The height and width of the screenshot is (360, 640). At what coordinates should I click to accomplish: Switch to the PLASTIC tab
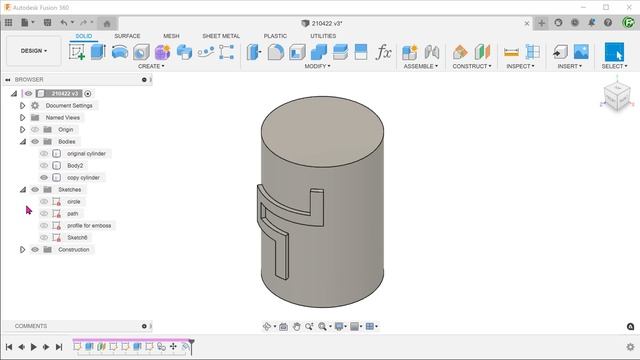point(275,36)
